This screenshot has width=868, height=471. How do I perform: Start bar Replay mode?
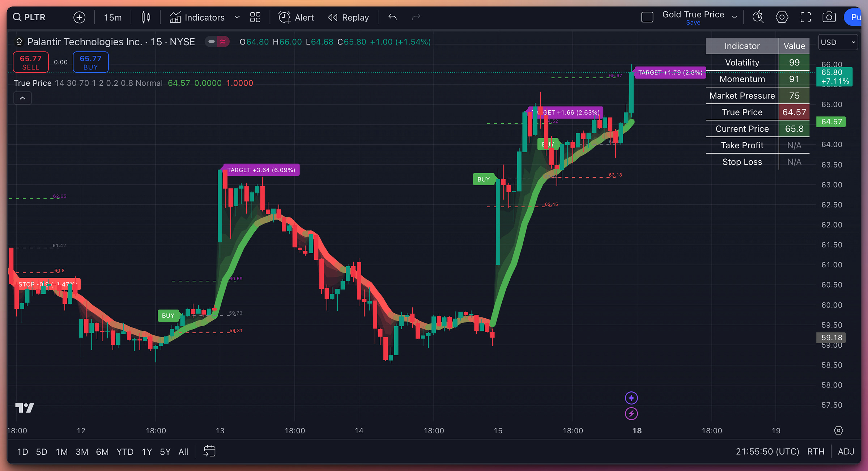(348, 17)
